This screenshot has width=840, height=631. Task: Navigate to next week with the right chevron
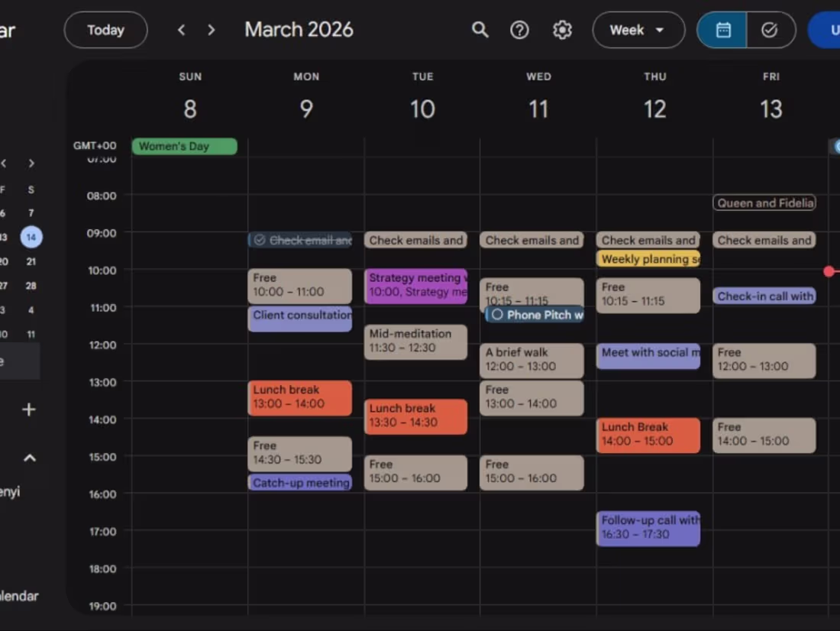(x=211, y=30)
